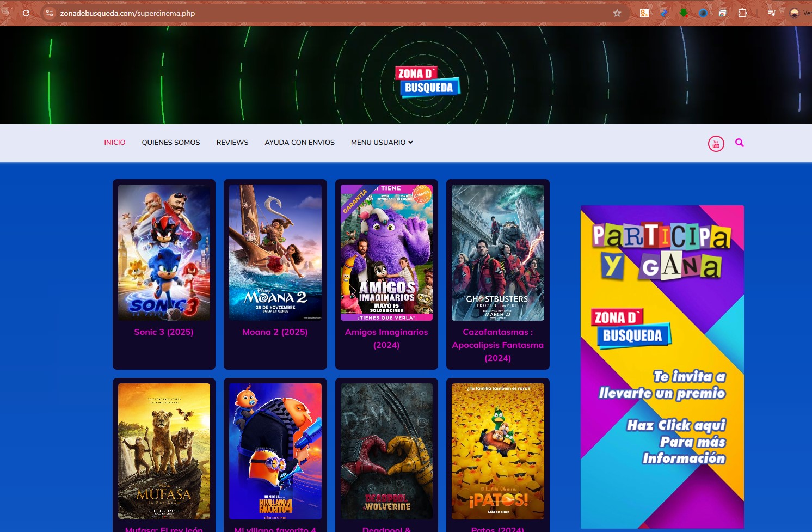Click the site's YouTube channel icon
The height and width of the screenshot is (532, 812).
coord(716,144)
